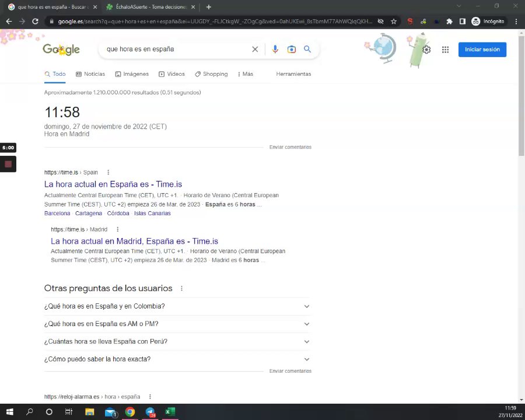Open Excel from the taskbar

170,412
